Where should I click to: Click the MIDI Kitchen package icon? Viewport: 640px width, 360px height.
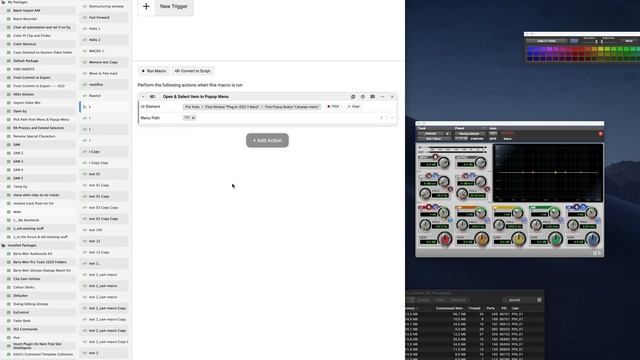tap(9, 94)
